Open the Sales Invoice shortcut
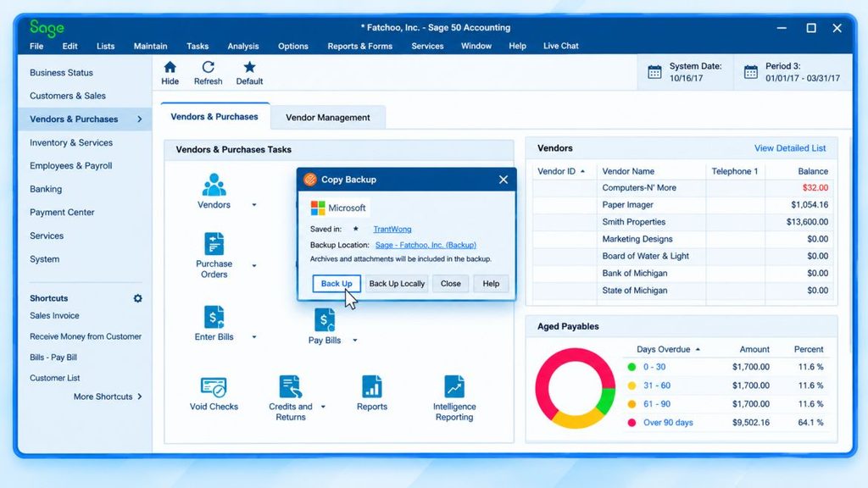868x488 pixels. click(x=54, y=315)
